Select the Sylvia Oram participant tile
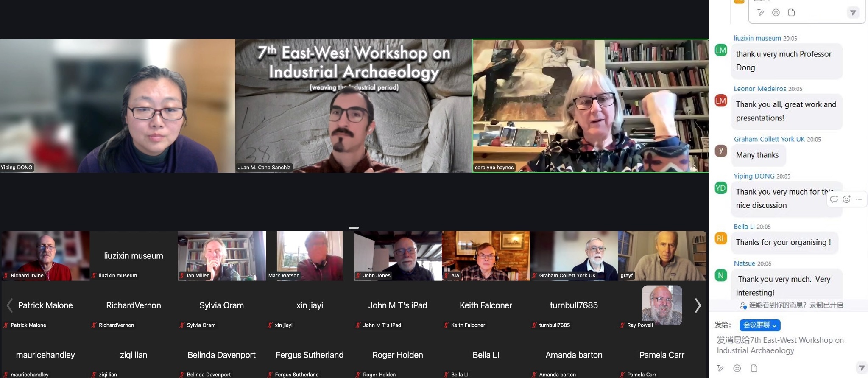 click(222, 305)
